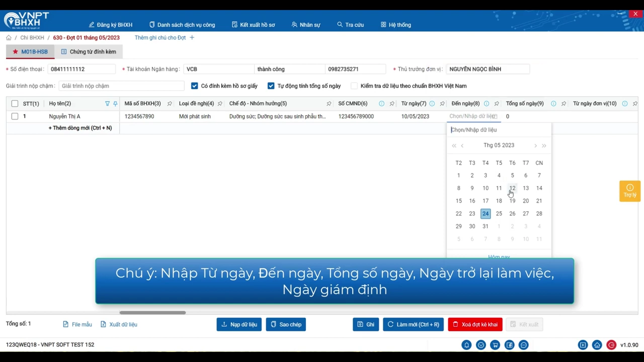This screenshot has height=362, width=644.
Task: Open the Facebook icon in footer
Action: 510,345
